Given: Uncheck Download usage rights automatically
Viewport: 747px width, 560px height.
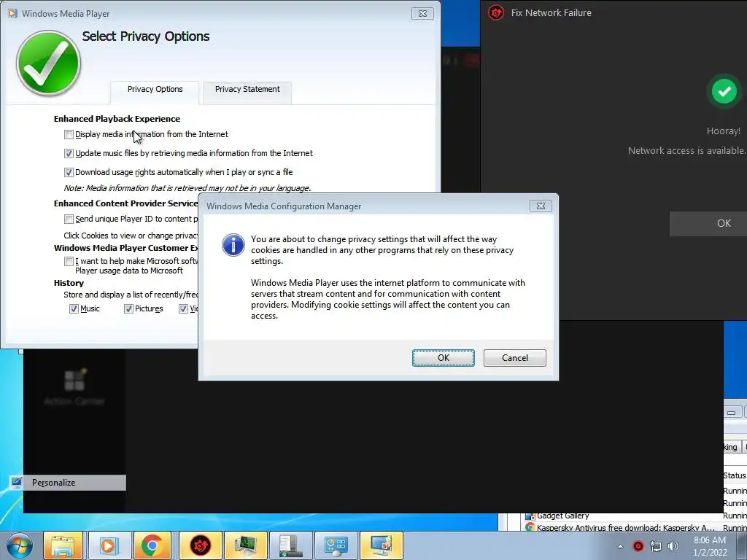Looking at the screenshot, I should [x=69, y=172].
